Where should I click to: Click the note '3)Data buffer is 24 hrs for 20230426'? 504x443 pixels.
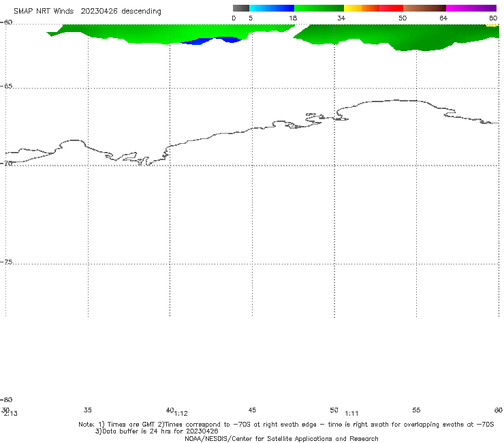click(157, 431)
